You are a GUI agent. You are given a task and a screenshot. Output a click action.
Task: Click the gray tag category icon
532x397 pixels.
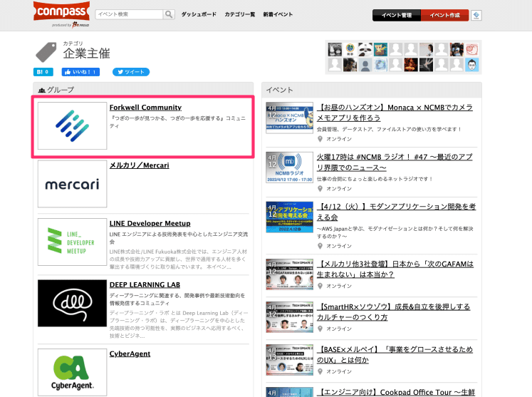pos(46,52)
